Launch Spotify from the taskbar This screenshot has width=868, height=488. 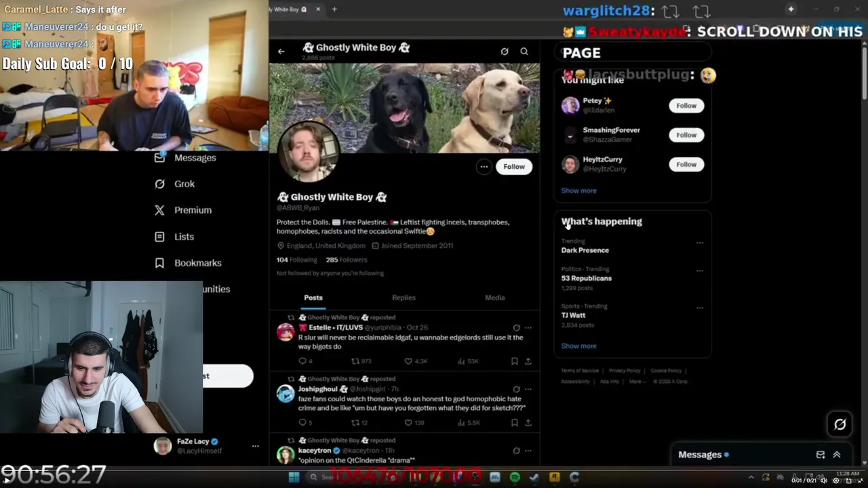(515, 477)
